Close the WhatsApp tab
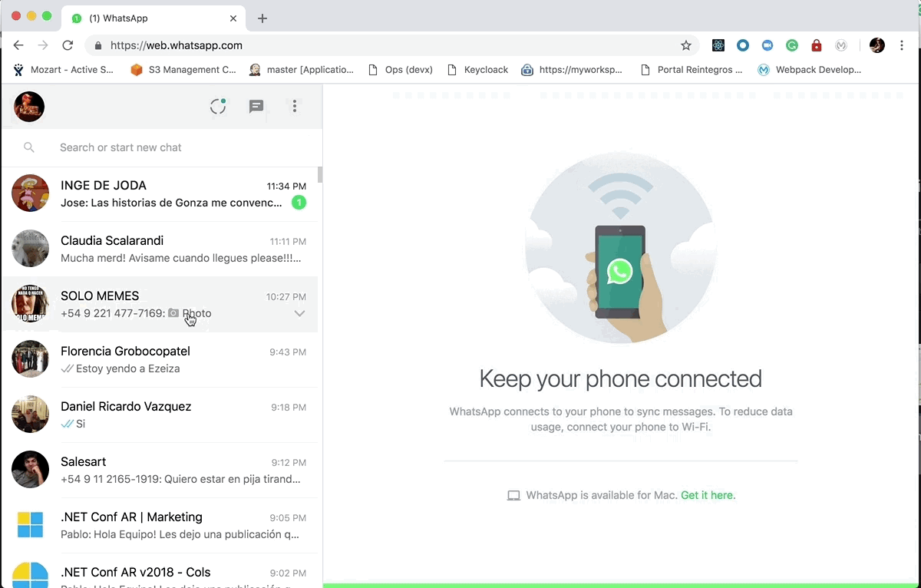 [x=233, y=18]
